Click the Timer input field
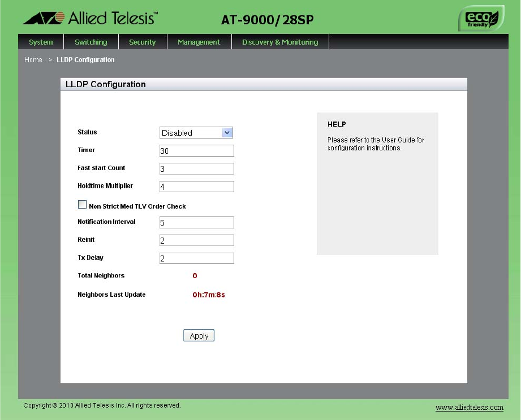521x420 pixels. click(x=197, y=151)
